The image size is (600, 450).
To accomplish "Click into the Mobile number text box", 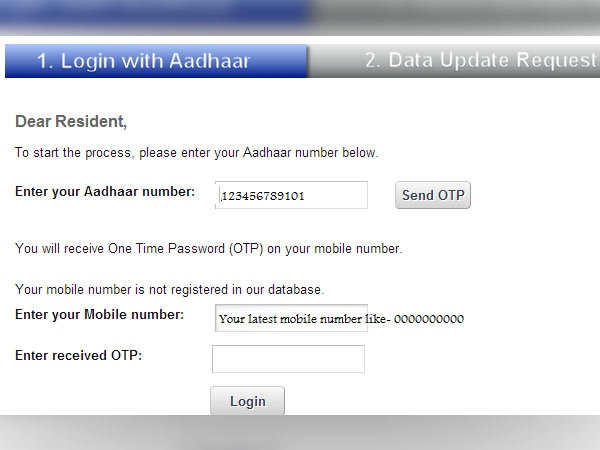I will tap(291, 319).
